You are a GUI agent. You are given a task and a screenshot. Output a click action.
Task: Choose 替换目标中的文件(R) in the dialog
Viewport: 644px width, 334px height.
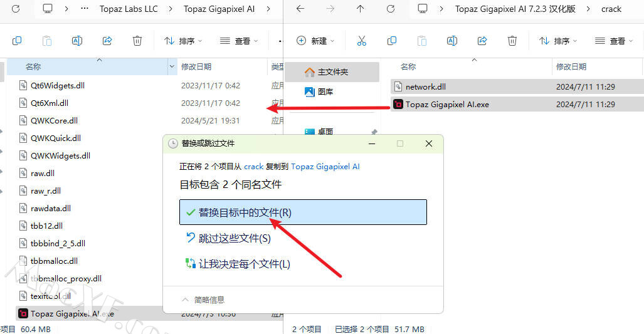(303, 212)
